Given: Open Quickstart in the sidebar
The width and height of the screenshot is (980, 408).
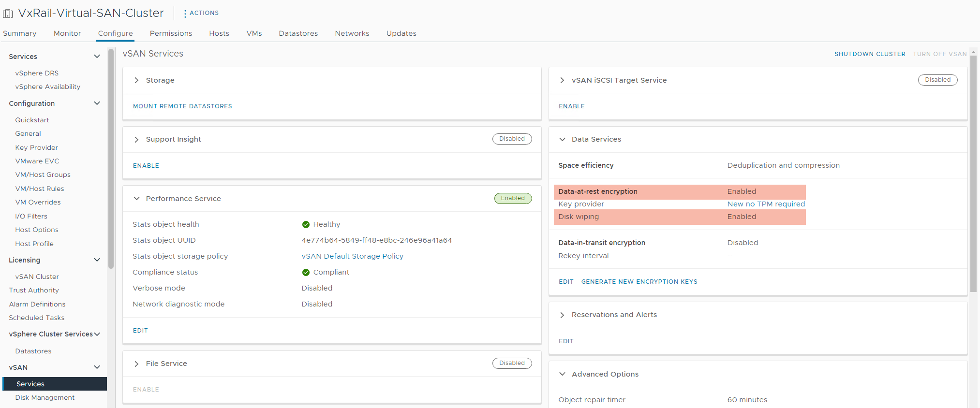Looking at the screenshot, I should [32, 120].
